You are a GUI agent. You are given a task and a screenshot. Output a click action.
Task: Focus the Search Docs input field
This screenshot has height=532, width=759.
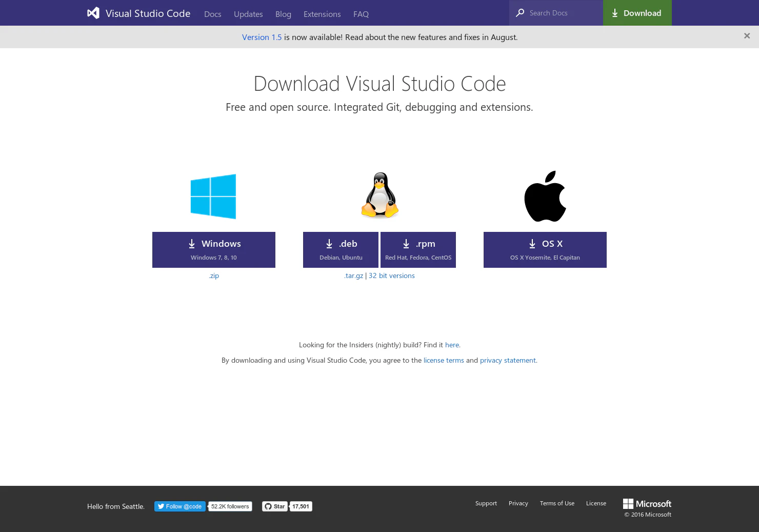pos(556,13)
